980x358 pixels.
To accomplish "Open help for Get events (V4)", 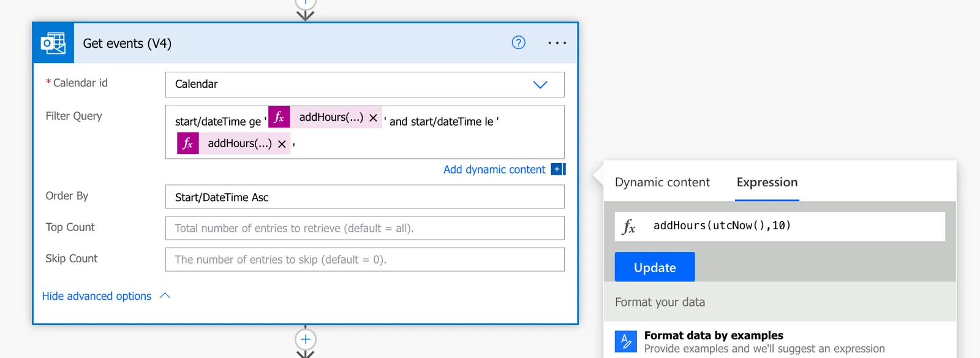I will (518, 43).
